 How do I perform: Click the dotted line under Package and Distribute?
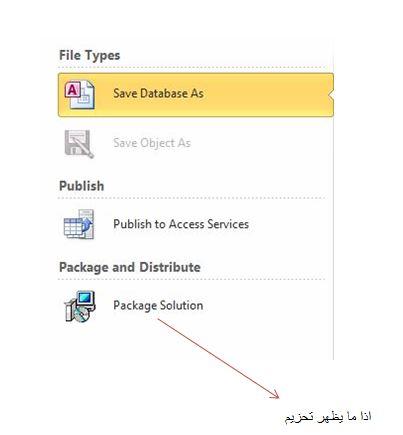(x=192, y=279)
